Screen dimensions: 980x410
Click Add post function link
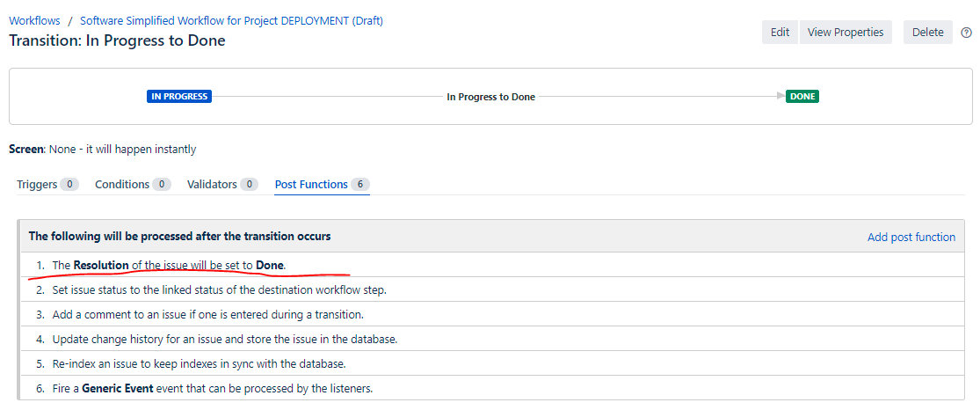pyautogui.click(x=911, y=238)
